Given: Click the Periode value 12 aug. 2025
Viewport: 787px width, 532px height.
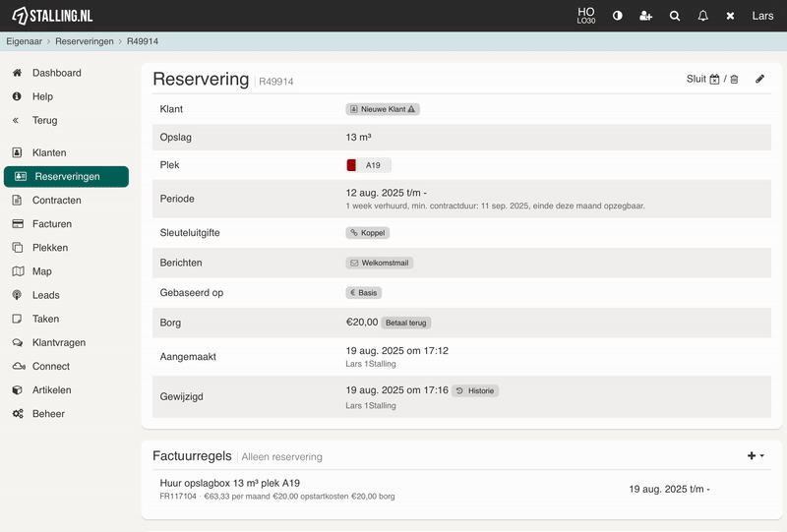Looking at the screenshot, I should 386,193.
